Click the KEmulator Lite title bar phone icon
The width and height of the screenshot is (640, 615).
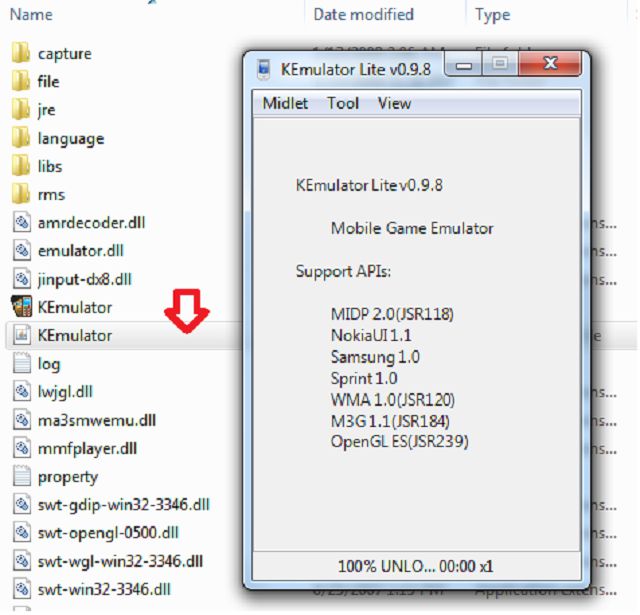[x=264, y=69]
